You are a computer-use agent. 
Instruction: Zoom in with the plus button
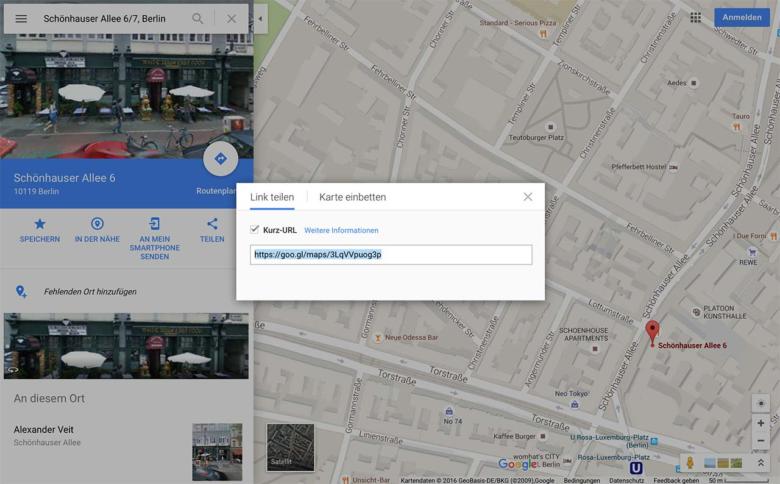[x=760, y=423]
